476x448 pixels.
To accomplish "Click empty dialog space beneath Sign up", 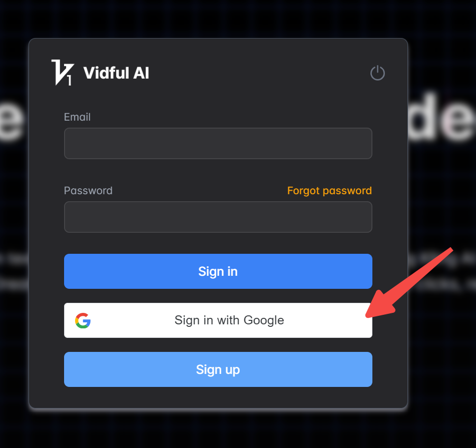I will coord(218,397).
